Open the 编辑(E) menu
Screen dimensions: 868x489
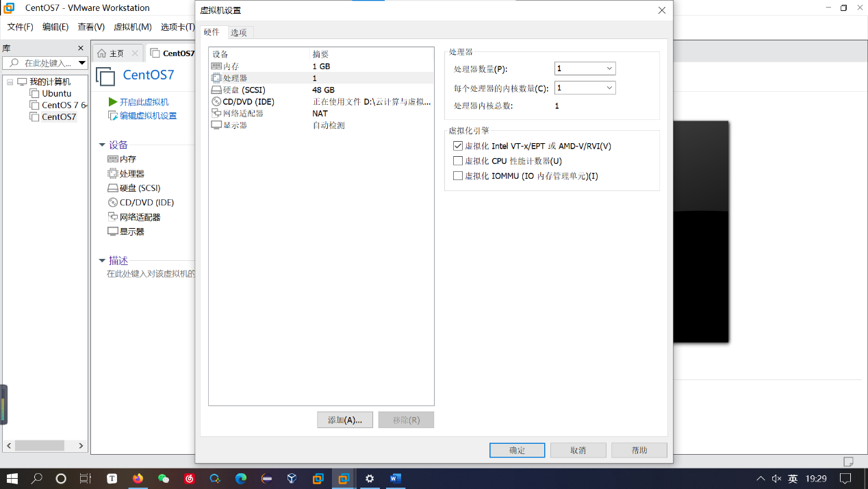[x=55, y=27]
